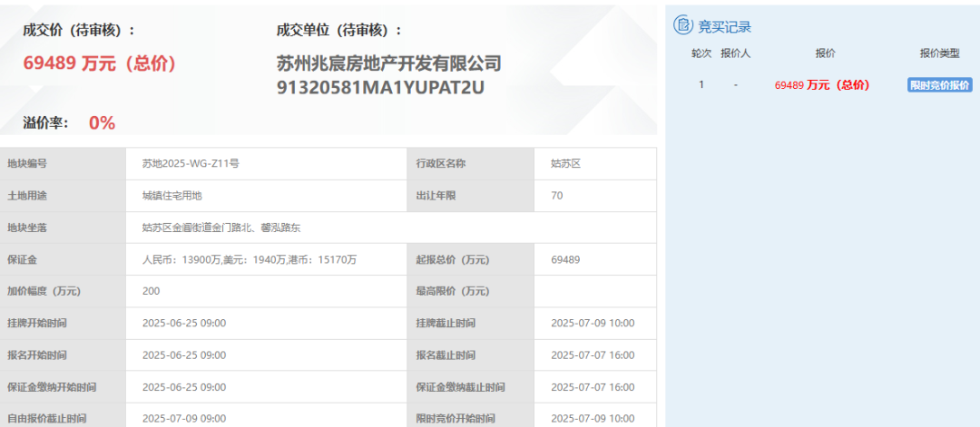The width and height of the screenshot is (980, 427).
Task: Click the 限时竞价开始时间 label cell
Action: 471,416
